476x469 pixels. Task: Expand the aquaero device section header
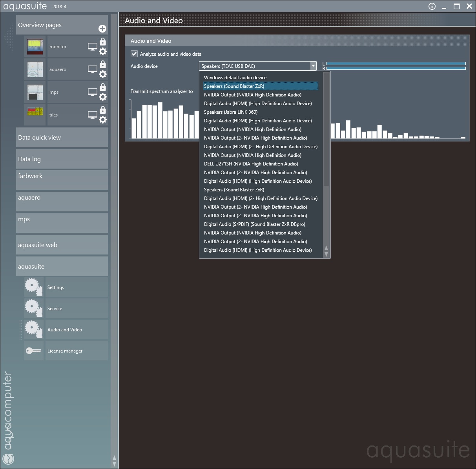[62, 202]
